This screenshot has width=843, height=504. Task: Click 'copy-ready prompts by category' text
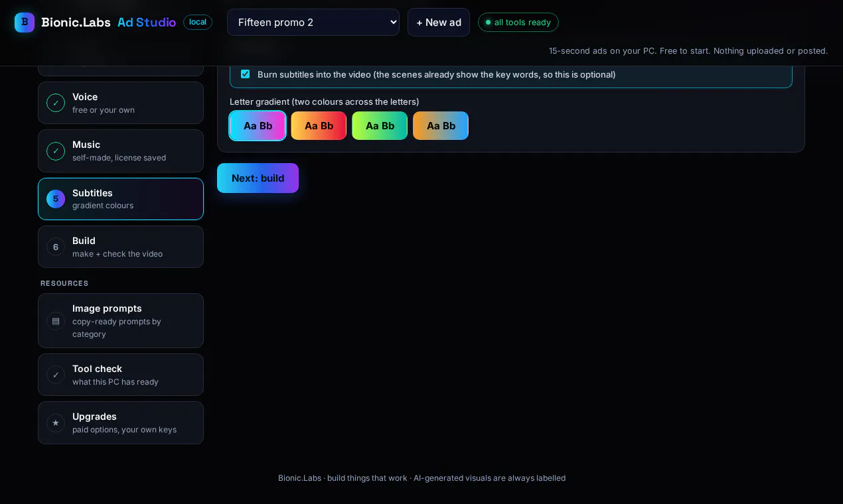117,328
